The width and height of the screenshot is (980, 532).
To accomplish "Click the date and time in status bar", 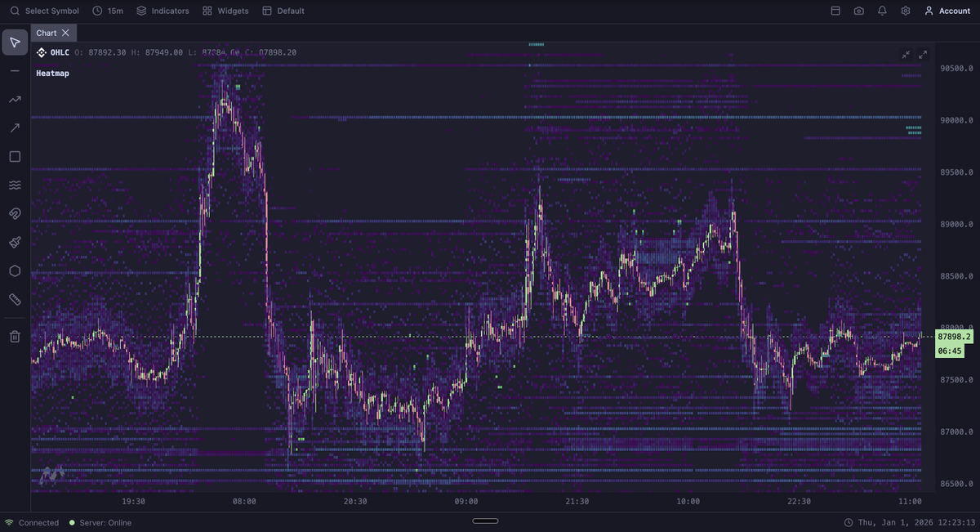I will (x=910, y=523).
